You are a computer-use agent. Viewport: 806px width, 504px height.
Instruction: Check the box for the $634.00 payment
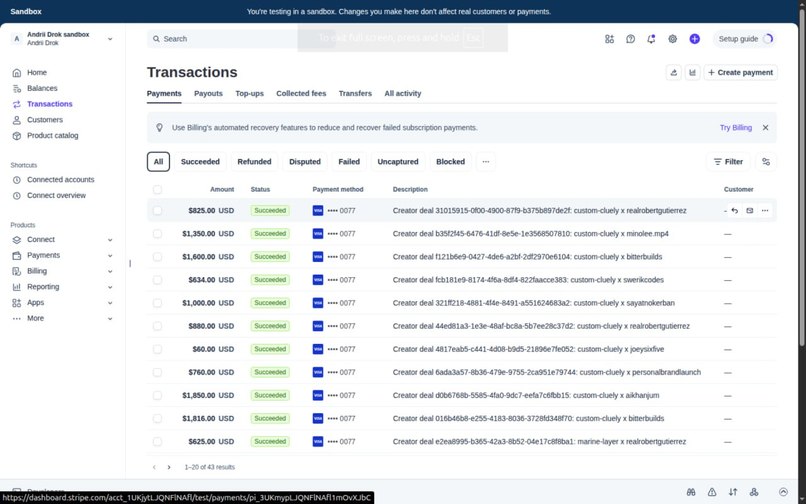157,280
